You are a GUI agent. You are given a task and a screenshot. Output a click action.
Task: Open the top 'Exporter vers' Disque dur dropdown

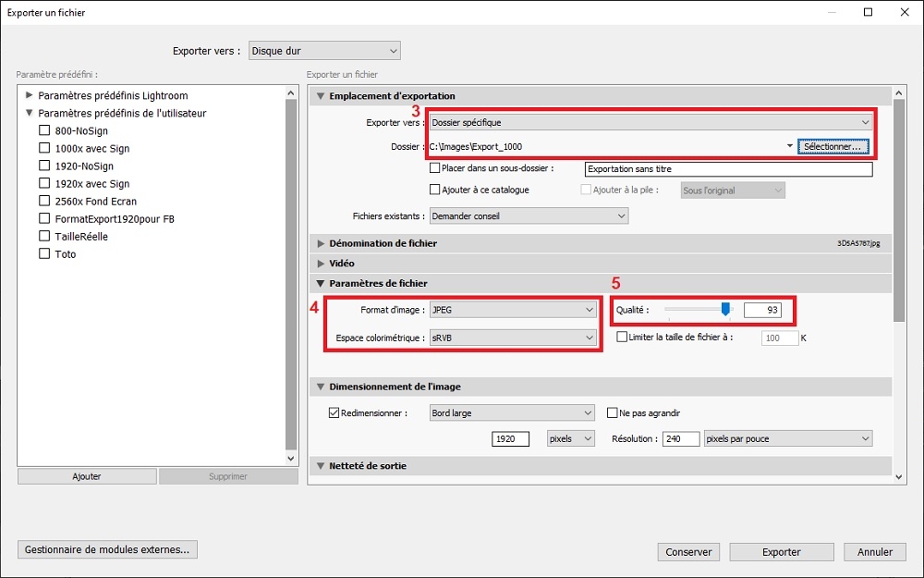click(324, 51)
